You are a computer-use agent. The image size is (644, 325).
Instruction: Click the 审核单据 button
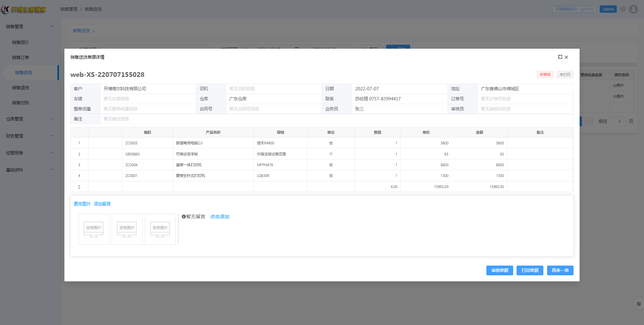coord(500,270)
